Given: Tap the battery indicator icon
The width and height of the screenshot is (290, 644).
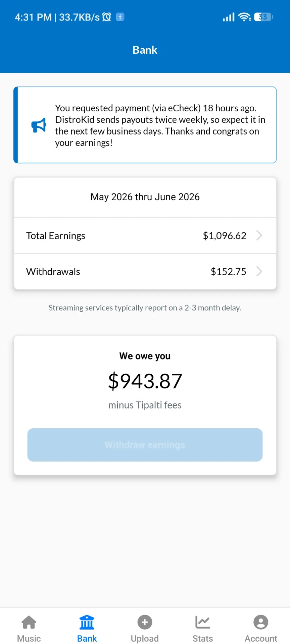Looking at the screenshot, I should click(x=264, y=17).
